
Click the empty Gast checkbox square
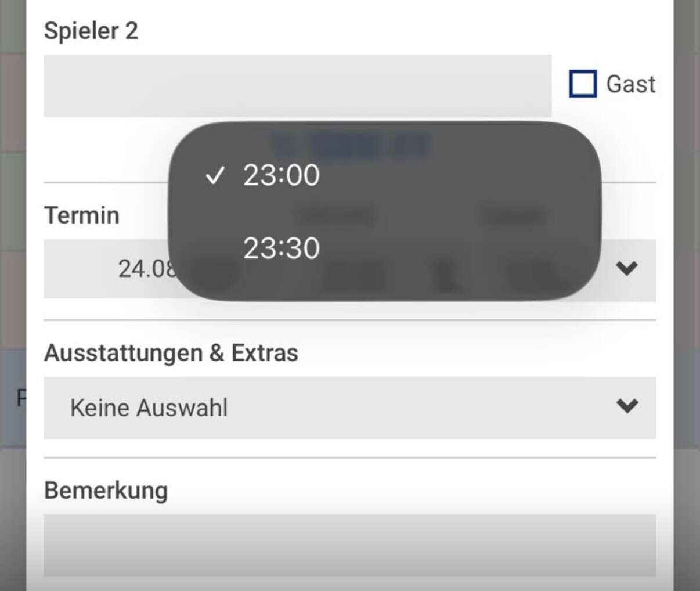tap(583, 84)
